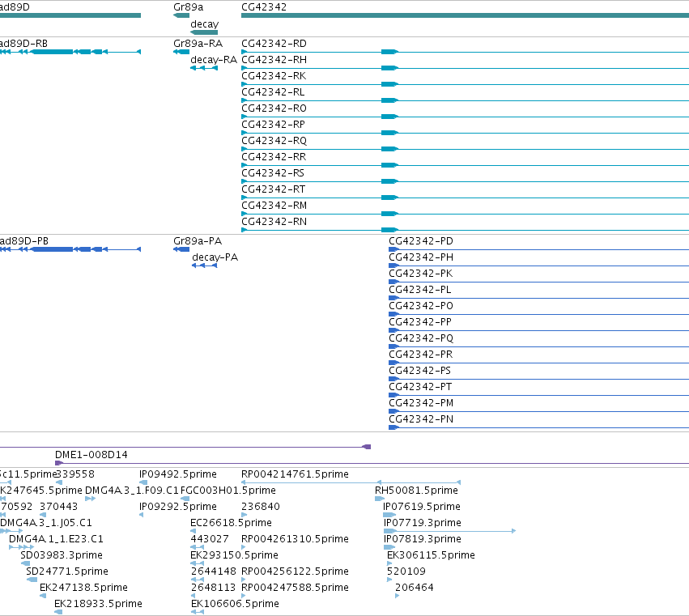Screen dimensions: 689x616
Task: Click feature DMG4A.1_1.E23.C1
Action: coord(56,539)
